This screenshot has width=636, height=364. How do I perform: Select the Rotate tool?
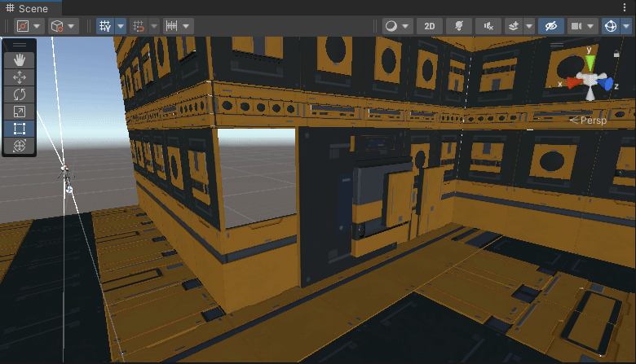20,94
